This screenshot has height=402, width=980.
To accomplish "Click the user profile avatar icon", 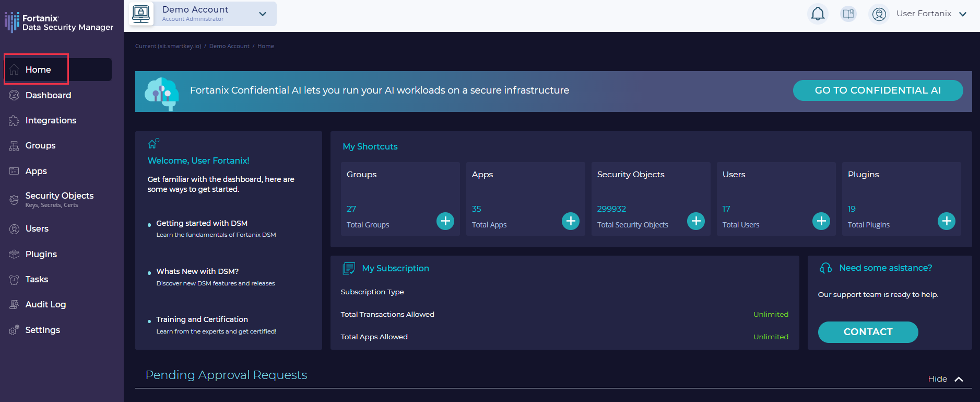I will pos(879,14).
